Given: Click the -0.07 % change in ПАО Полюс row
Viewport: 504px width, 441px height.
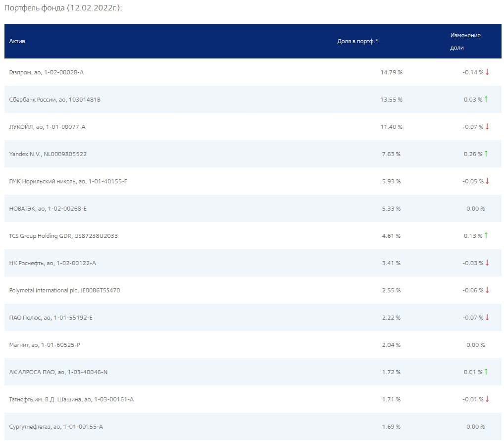Looking at the screenshot, I should (x=473, y=318).
